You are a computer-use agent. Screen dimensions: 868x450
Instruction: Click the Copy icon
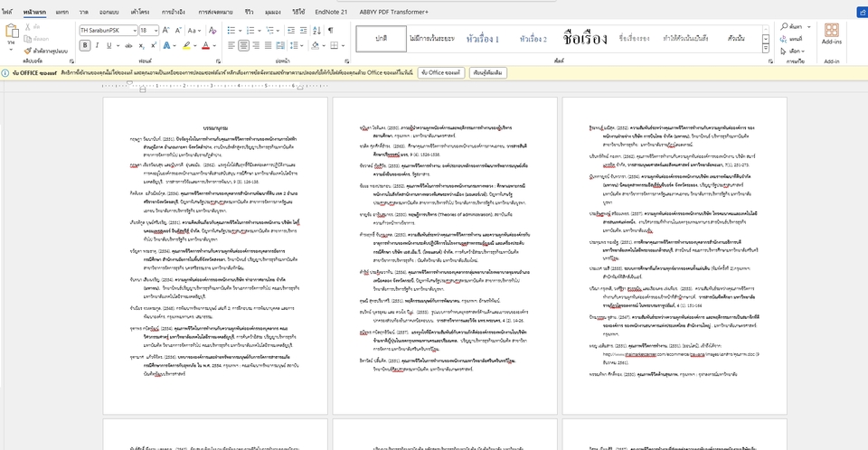[28, 39]
